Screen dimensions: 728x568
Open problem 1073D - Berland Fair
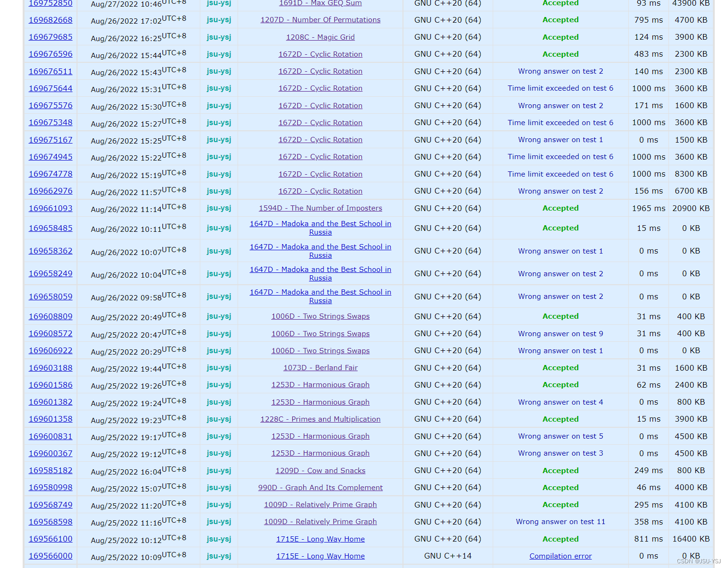pyautogui.click(x=320, y=368)
